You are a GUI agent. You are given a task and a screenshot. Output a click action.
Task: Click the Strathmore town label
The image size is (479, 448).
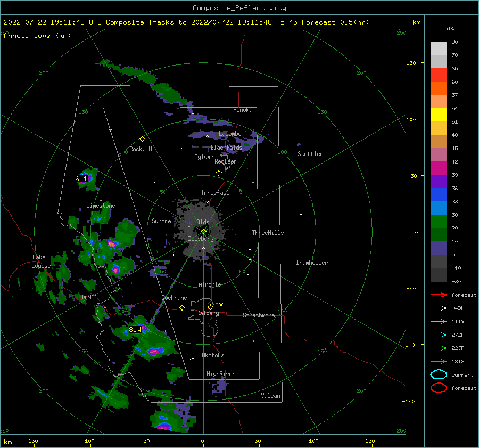coord(259,315)
